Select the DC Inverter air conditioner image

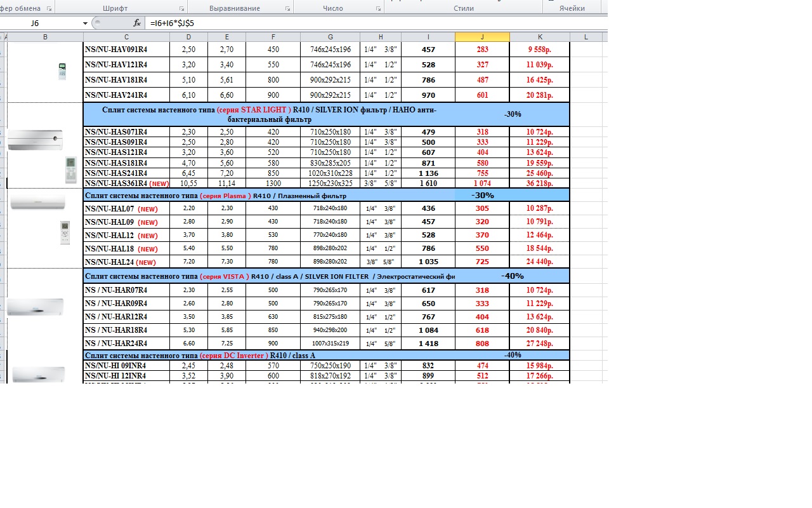tap(39, 375)
